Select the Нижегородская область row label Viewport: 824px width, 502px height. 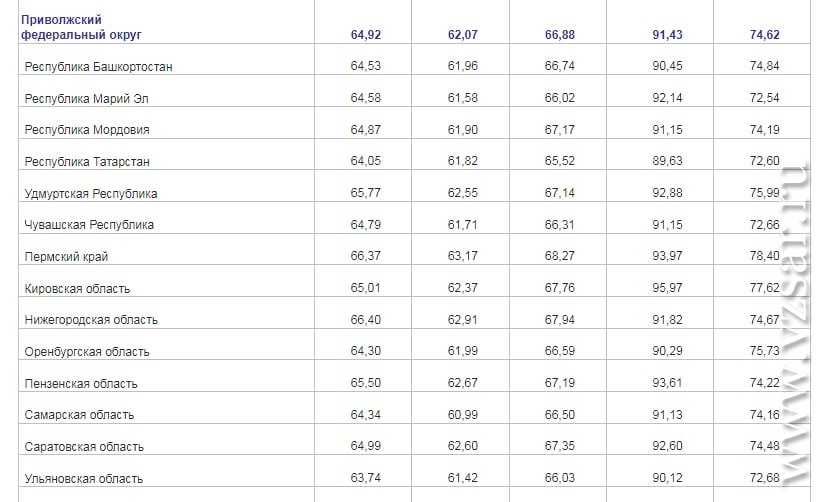coord(91,320)
